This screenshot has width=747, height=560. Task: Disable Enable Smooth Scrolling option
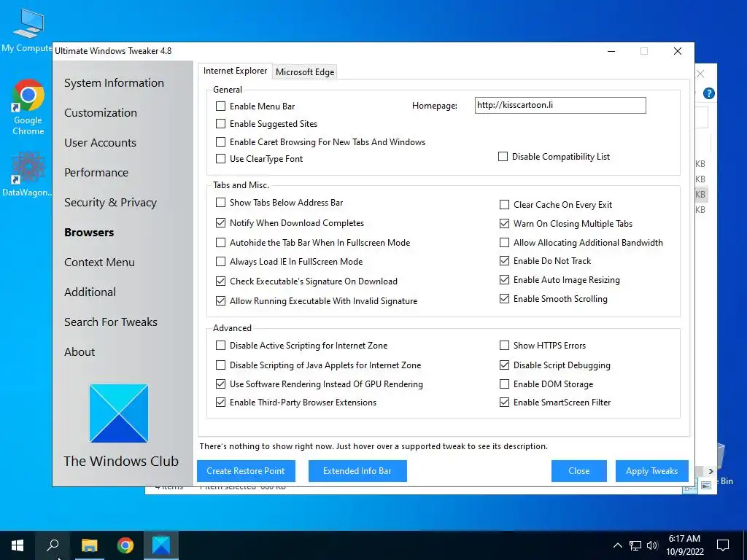504,298
